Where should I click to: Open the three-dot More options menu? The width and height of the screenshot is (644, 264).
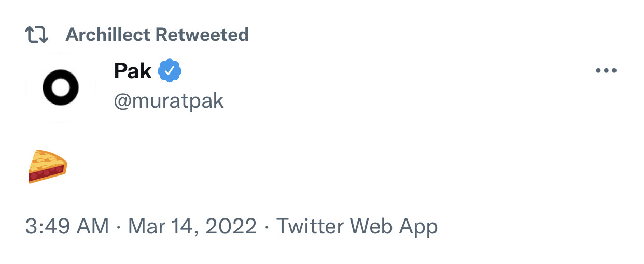click(606, 71)
